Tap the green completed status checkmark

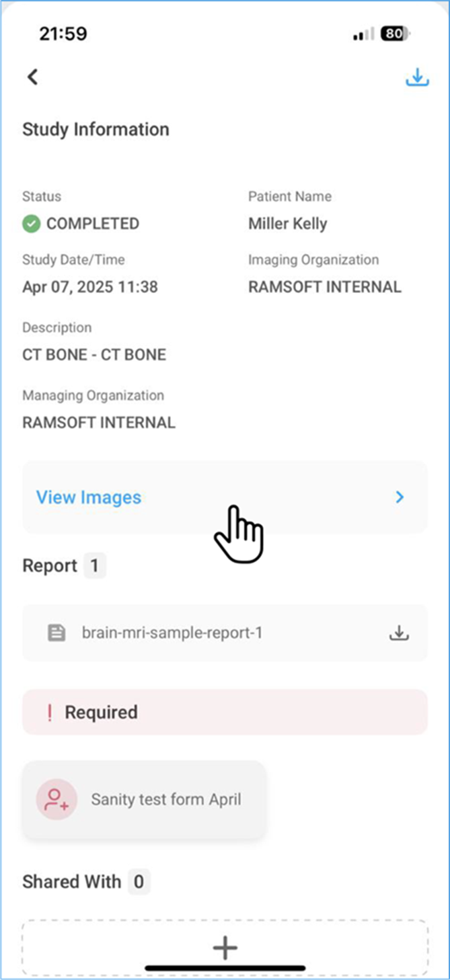tap(31, 224)
